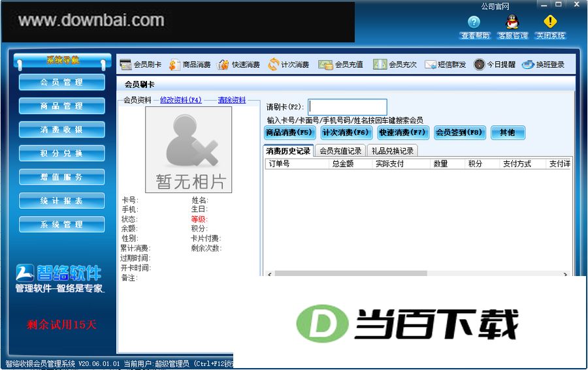Open 商品管理 in the sidebar

point(62,106)
